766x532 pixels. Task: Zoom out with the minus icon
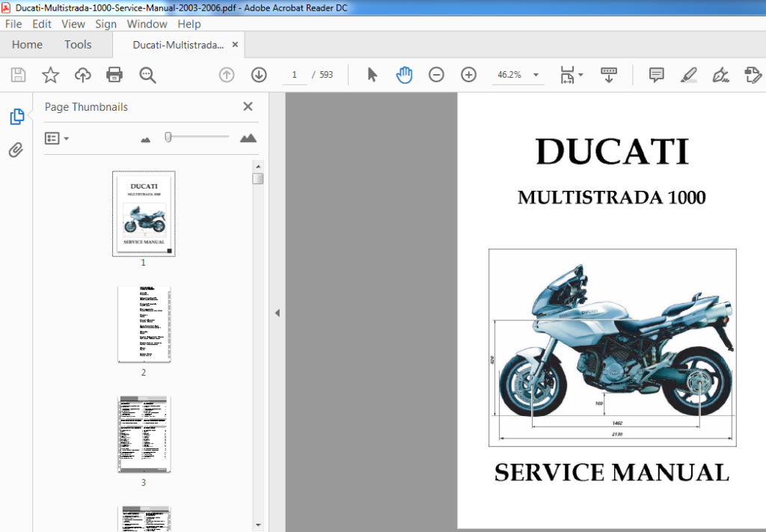436,75
